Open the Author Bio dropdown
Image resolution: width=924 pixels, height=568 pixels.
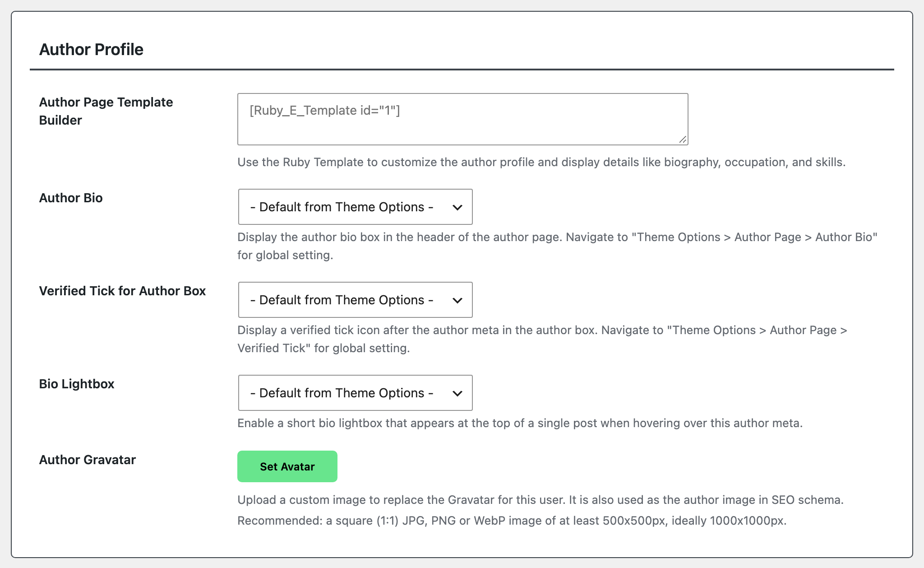(355, 207)
